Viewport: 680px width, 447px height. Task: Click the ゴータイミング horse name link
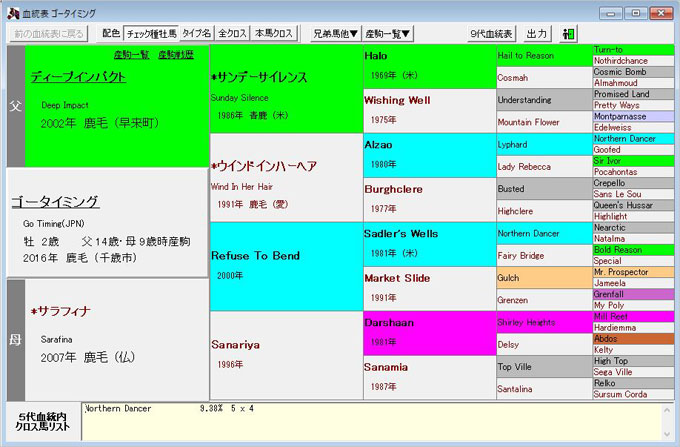pyautogui.click(x=55, y=202)
